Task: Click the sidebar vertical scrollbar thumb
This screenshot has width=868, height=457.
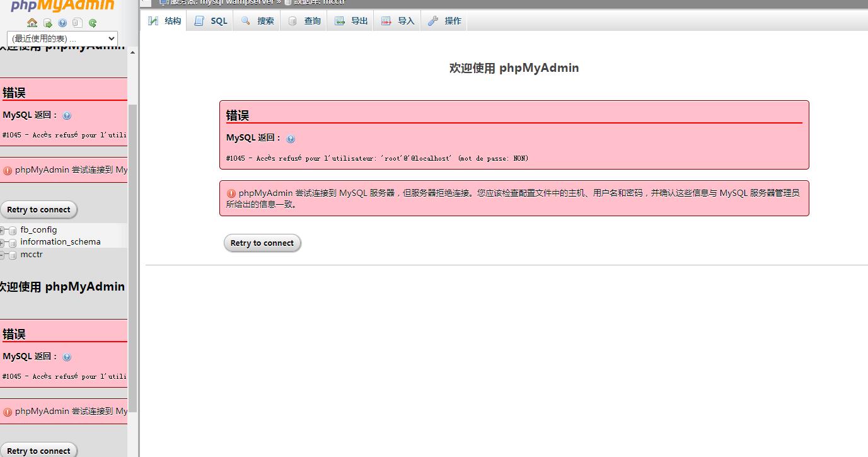Action: (x=132, y=258)
